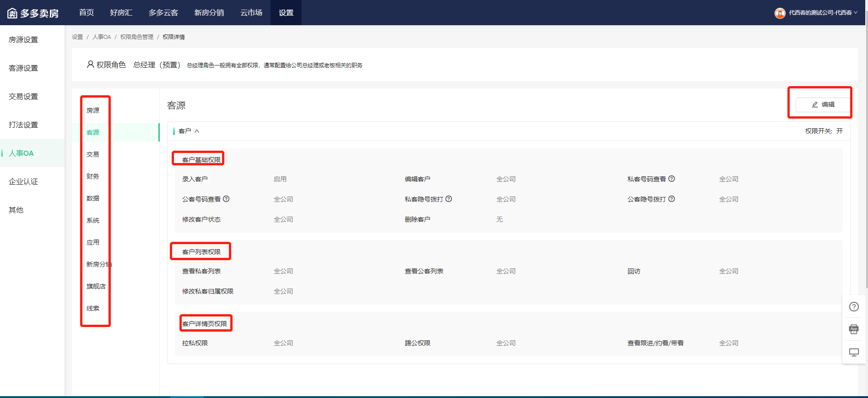Go to 交易设置 in left sidebar
This screenshot has width=868, height=398.
pyautogui.click(x=23, y=97)
